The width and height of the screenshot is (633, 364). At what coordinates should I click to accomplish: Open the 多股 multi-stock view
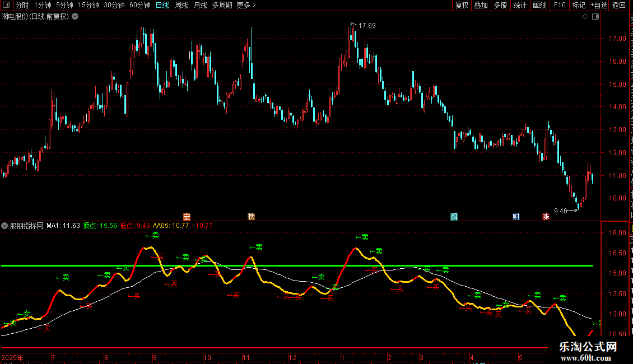[500, 5]
